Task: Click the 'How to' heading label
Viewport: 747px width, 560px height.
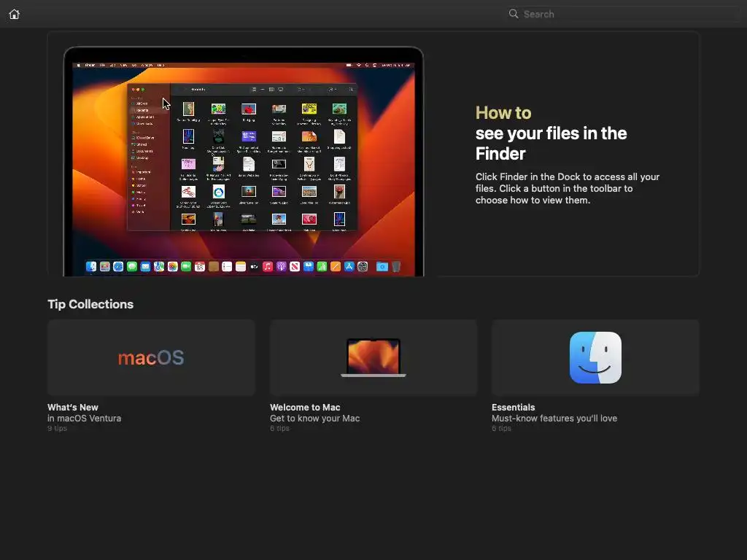Action: click(503, 113)
